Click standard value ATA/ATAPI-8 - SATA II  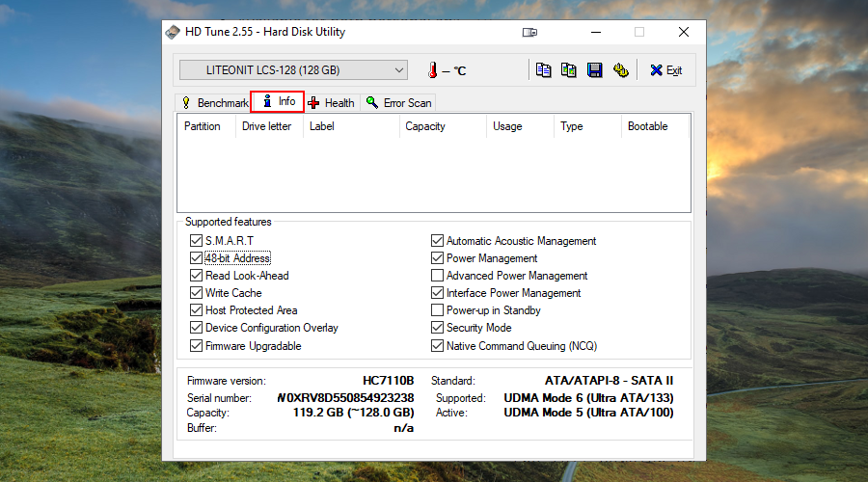pyautogui.click(x=609, y=381)
